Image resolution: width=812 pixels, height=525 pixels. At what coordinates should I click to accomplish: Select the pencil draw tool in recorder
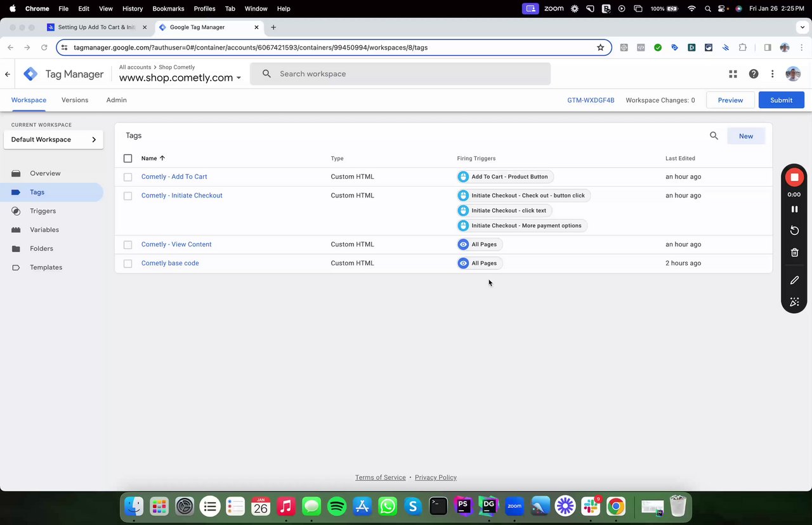pyautogui.click(x=794, y=280)
